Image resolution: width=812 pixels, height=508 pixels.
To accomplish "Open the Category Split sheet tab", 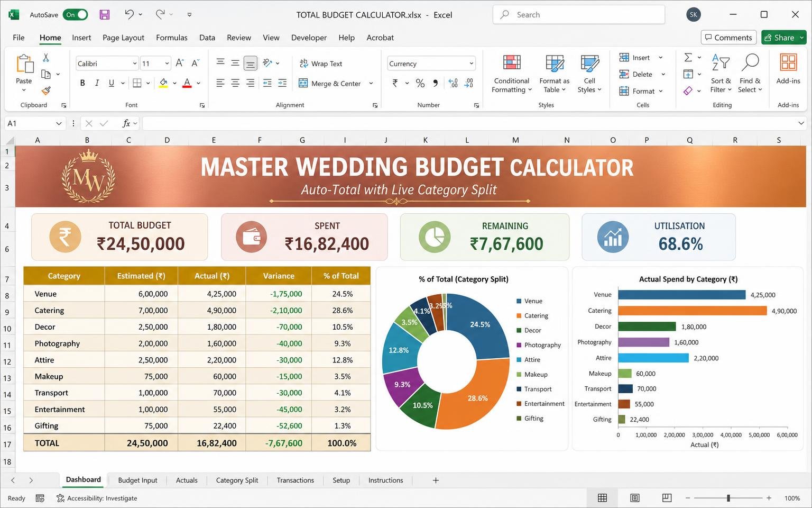I will pyautogui.click(x=237, y=480).
